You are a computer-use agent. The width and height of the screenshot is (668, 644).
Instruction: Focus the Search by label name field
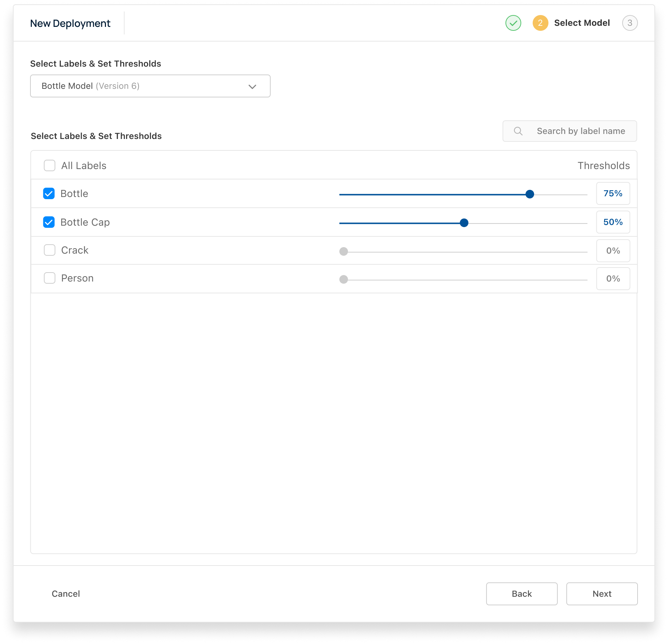(x=580, y=131)
